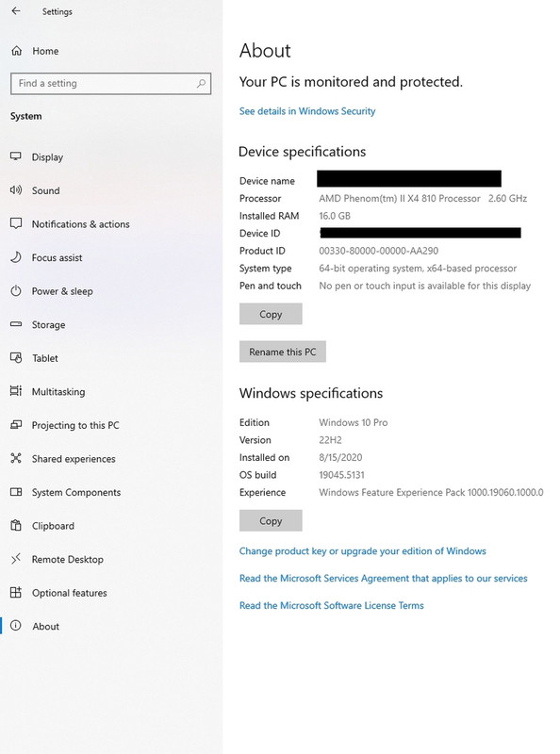
Task: Click the About page title
Action: click(x=265, y=51)
